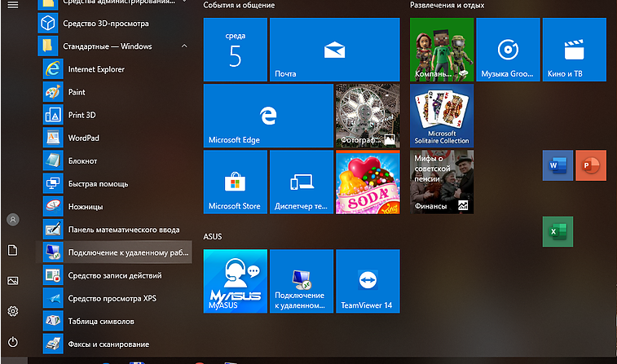Screen dimensions: 617x364
Task: Launch Excel tile
Action: [558, 231]
